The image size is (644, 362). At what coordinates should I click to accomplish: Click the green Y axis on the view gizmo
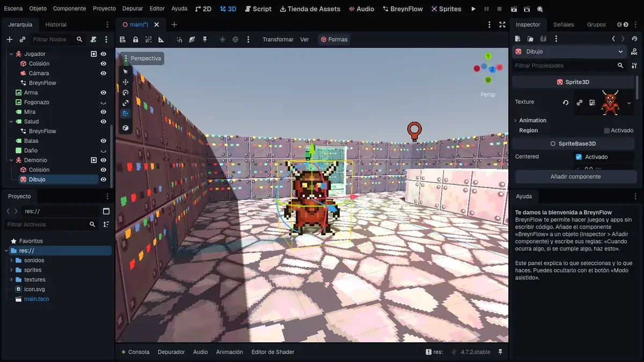488,56
